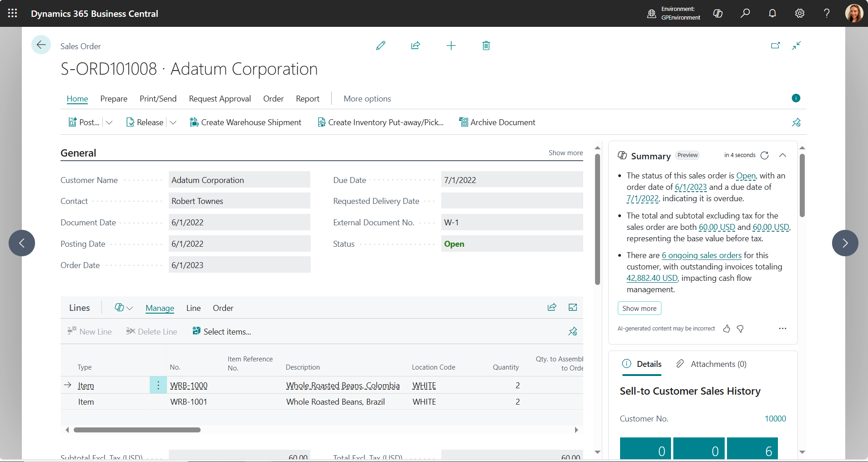
Task: Switch to the Attachments (0) tab
Action: tap(711, 364)
